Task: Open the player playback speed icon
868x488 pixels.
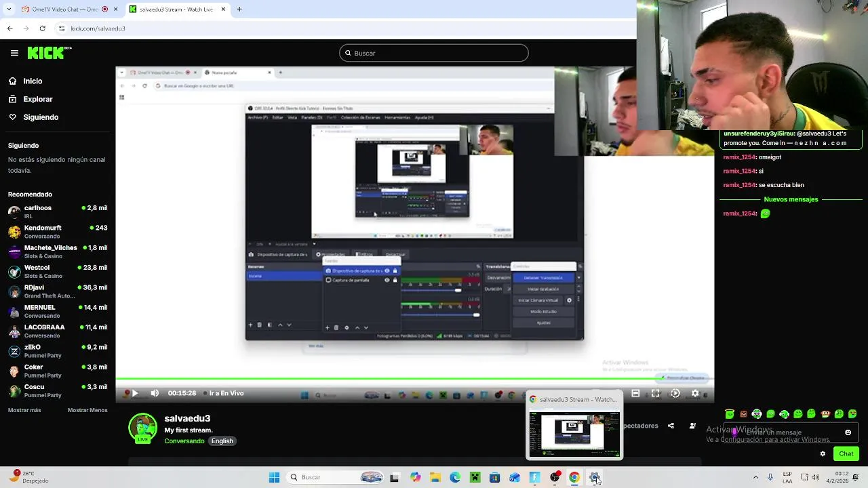Action: [x=675, y=393]
